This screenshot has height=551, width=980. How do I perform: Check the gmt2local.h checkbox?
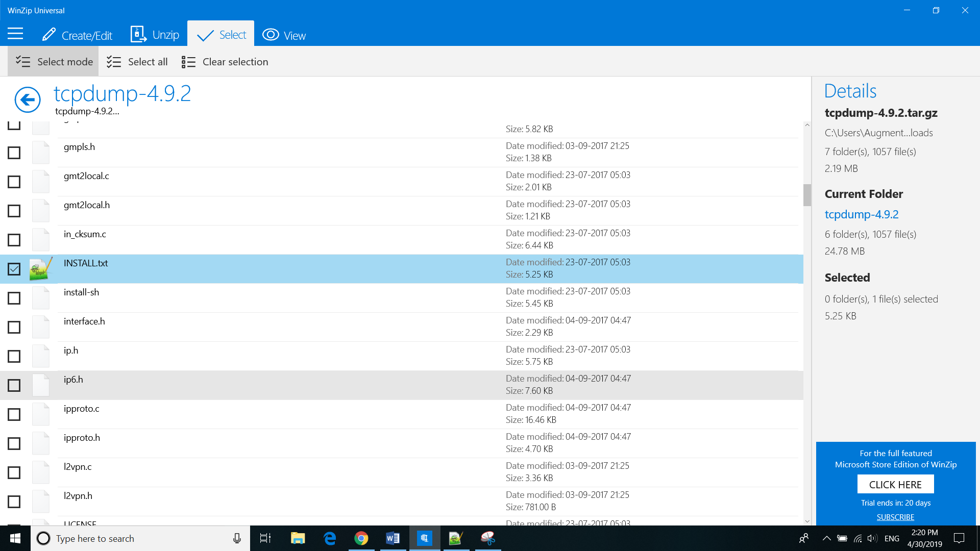click(x=14, y=211)
